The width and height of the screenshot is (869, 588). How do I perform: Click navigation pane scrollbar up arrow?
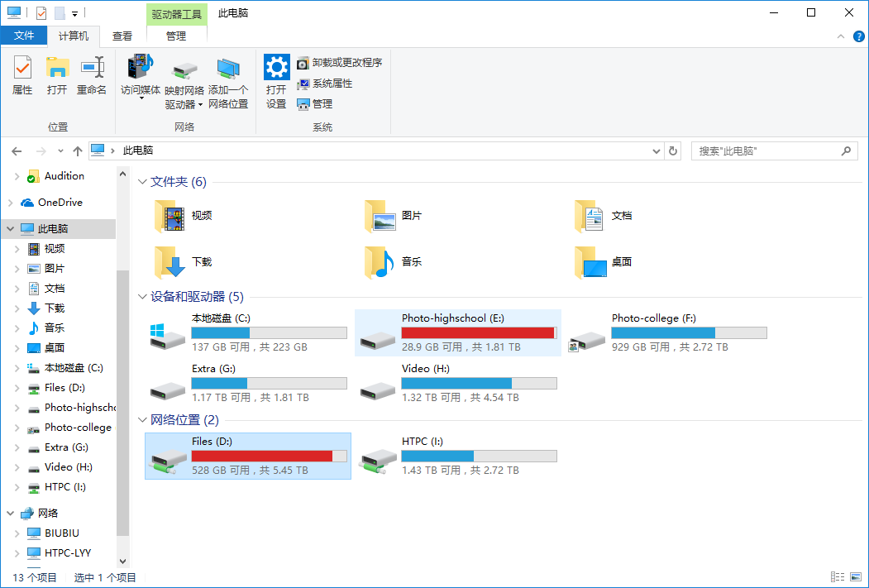pyautogui.click(x=123, y=174)
